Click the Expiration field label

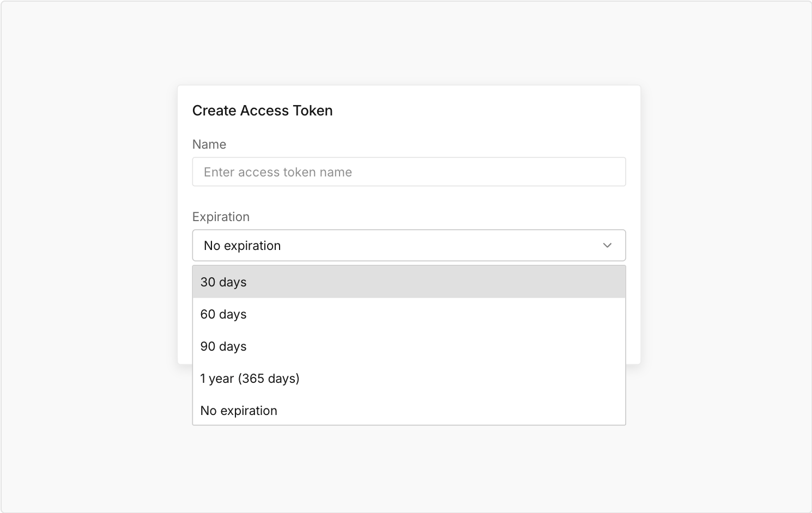(x=221, y=217)
